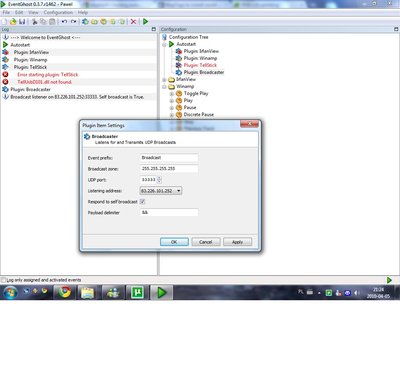This screenshot has height=380, width=400.
Task: Click the Plugin: TellStick icon in tree
Action: pos(179,65)
